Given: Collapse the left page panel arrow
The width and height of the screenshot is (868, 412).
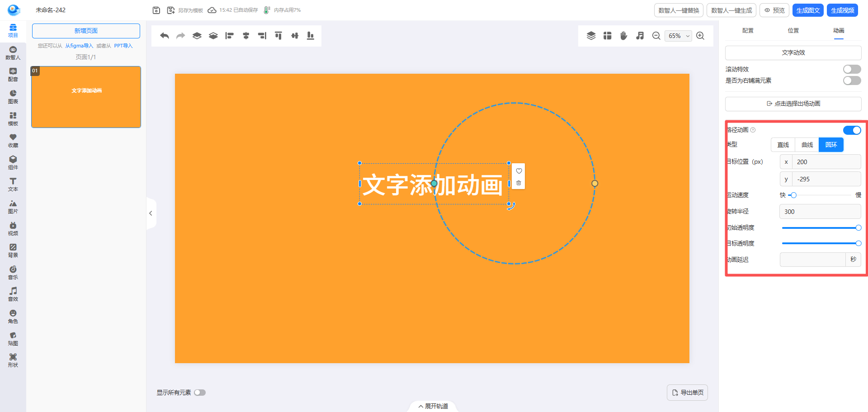Looking at the screenshot, I should (x=151, y=213).
